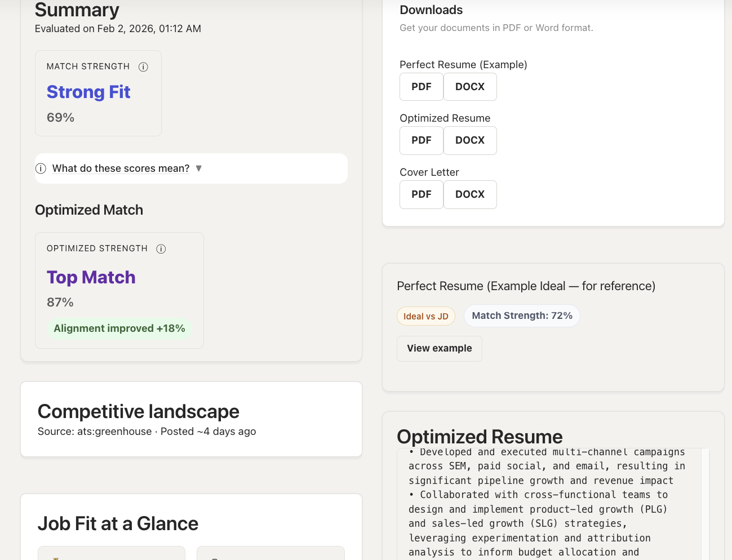
Task: Click the 'Competitive landscape' section heading
Action: coord(138,411)
